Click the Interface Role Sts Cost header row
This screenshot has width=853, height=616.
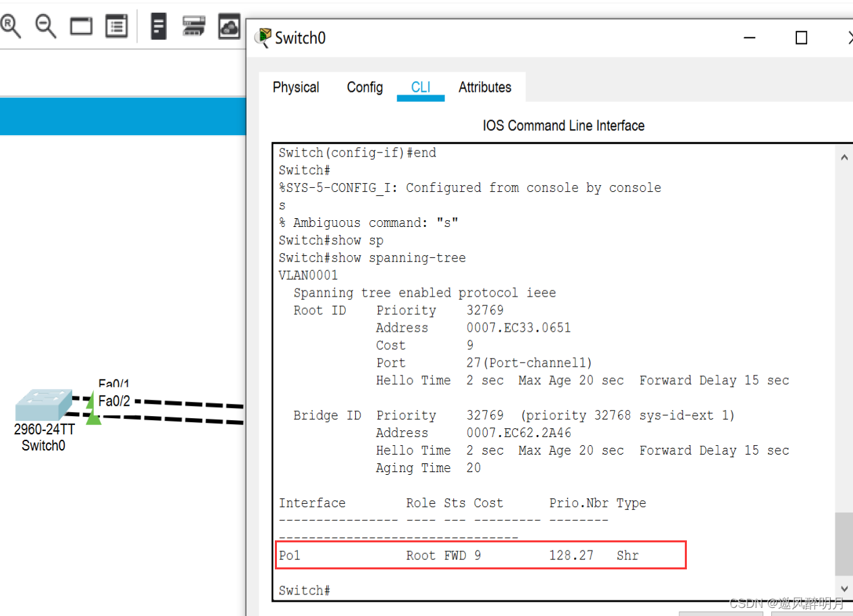point(463,503)
